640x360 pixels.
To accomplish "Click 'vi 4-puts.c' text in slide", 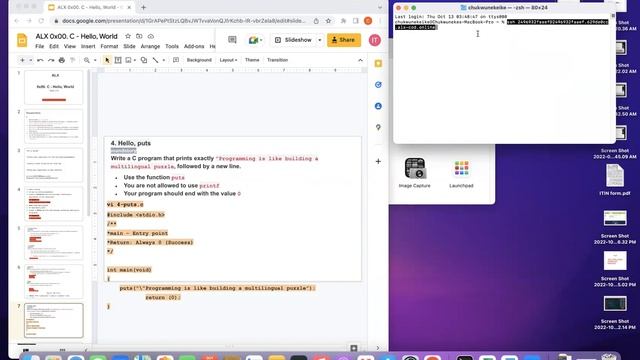I will click(125, 204).
